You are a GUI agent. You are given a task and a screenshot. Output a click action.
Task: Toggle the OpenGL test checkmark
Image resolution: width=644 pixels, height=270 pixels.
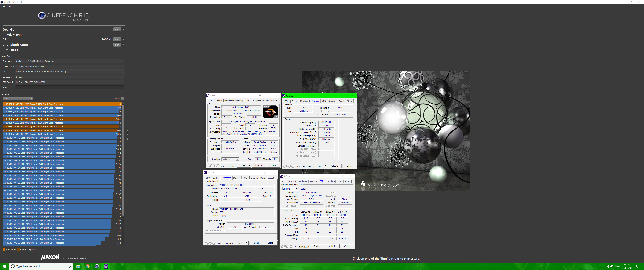tap(123, 29)
